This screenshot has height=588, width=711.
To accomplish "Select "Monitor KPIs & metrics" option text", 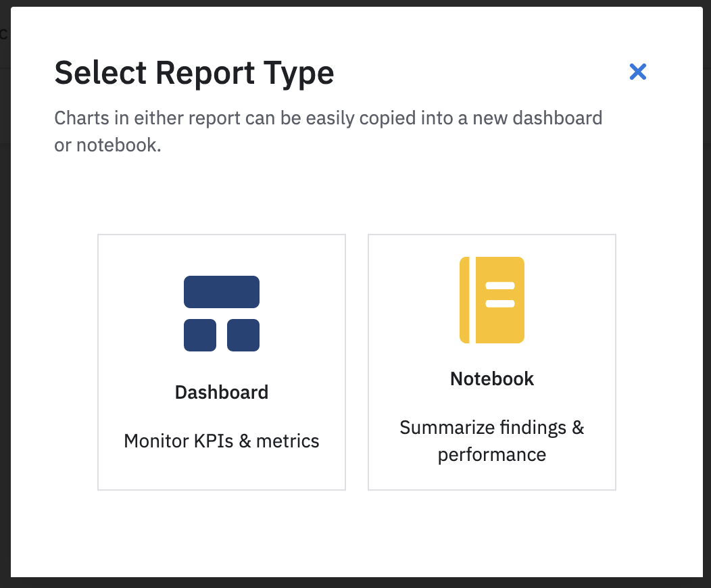I will coord(221,441).
